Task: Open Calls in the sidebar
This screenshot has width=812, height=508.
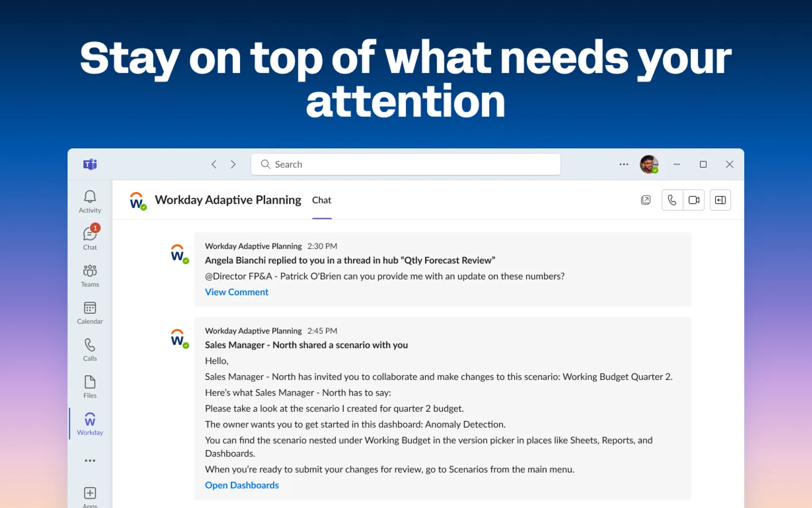Action: point(90,350)
